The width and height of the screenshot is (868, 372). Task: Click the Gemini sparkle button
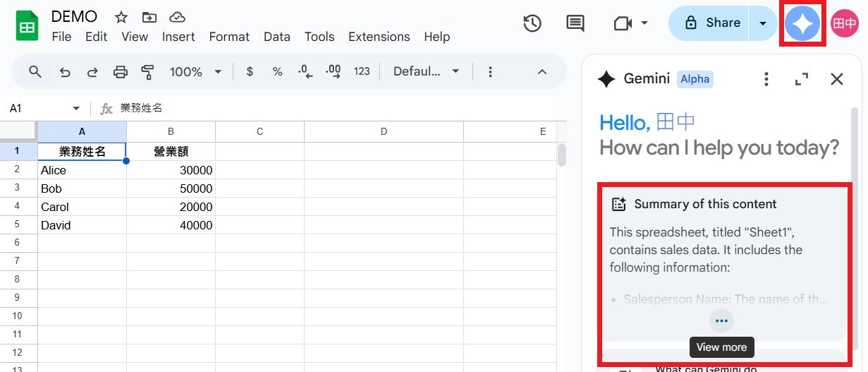[802, 24]
